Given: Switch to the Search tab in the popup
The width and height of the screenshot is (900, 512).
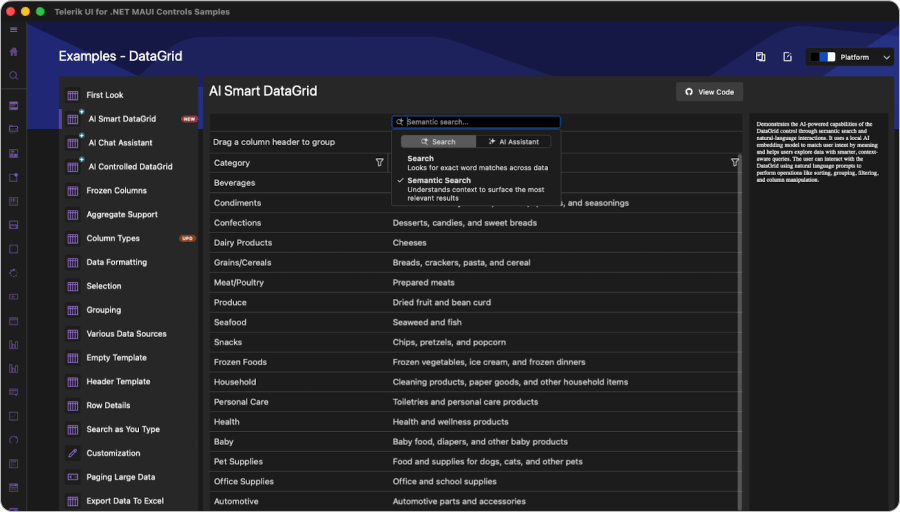Looking at the screenshot, I should click(439, 142).
